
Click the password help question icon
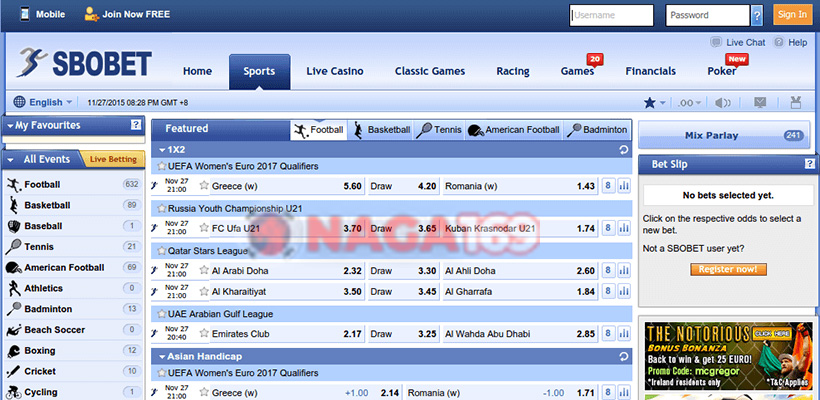click(x=757, y=16)
